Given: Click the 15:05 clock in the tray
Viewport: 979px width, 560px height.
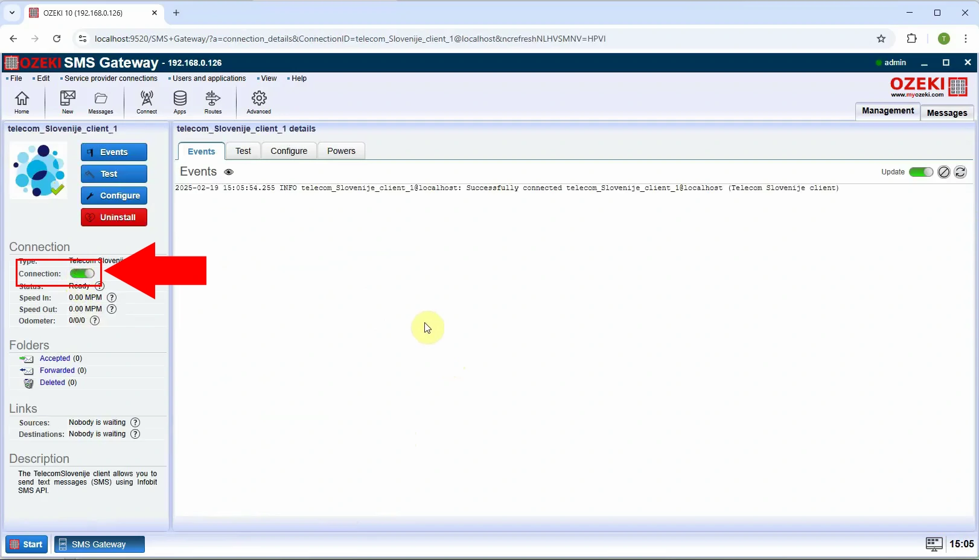Looking at the screenshot, I should [961, 544].
